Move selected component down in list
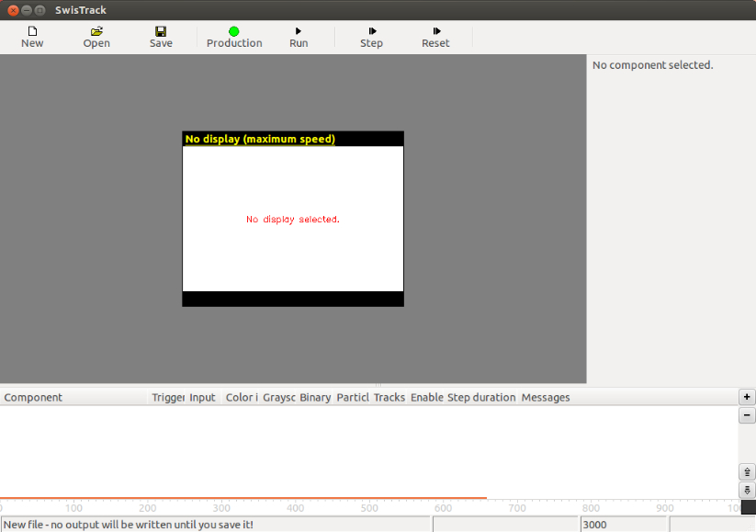Image resolution: width=756 pixels, height=532 pixels. point(747,491)
